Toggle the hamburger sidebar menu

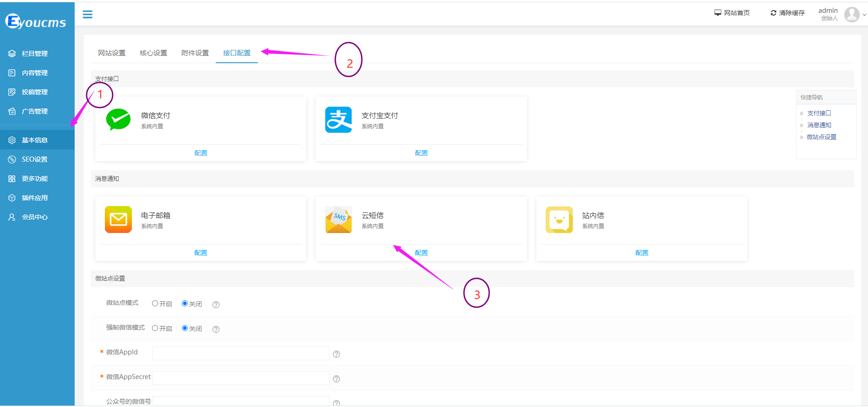(87, 15)
